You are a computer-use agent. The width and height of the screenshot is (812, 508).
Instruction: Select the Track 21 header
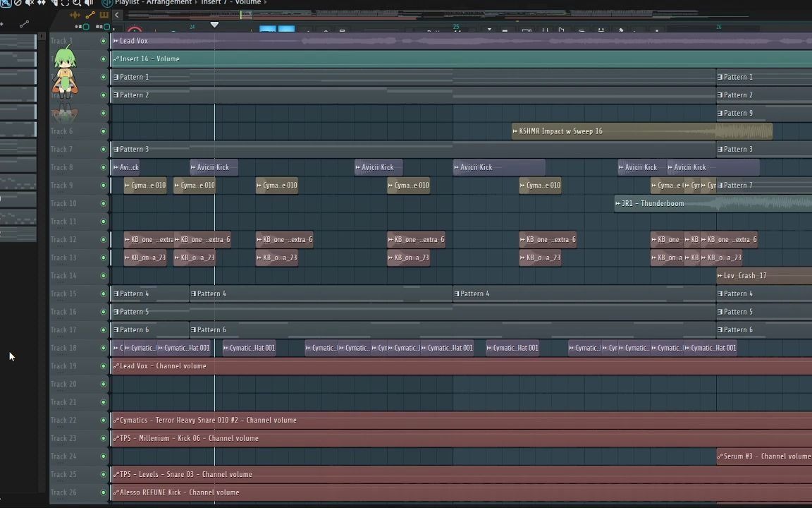click(79, 402)
